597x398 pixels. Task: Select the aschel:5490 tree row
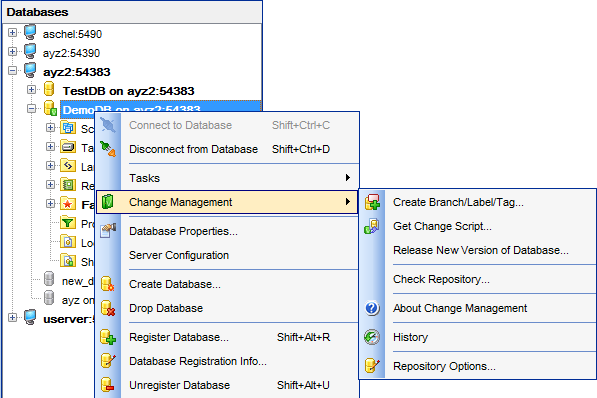(x=72, y=34)
